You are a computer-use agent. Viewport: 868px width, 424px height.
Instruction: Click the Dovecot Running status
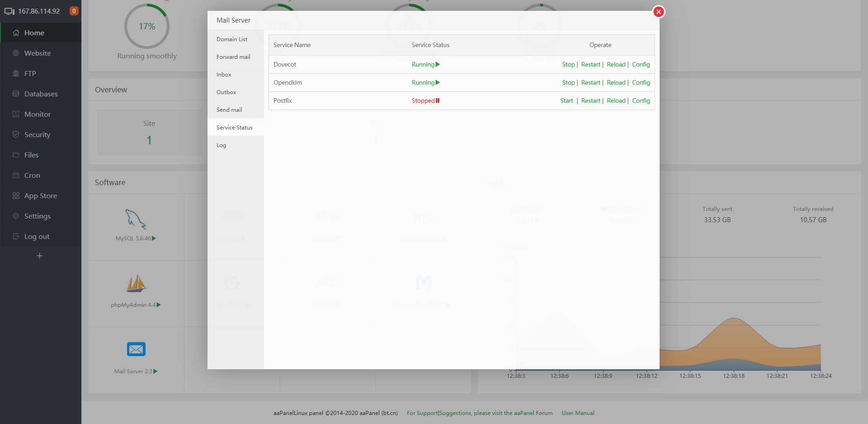click(426, 65)
